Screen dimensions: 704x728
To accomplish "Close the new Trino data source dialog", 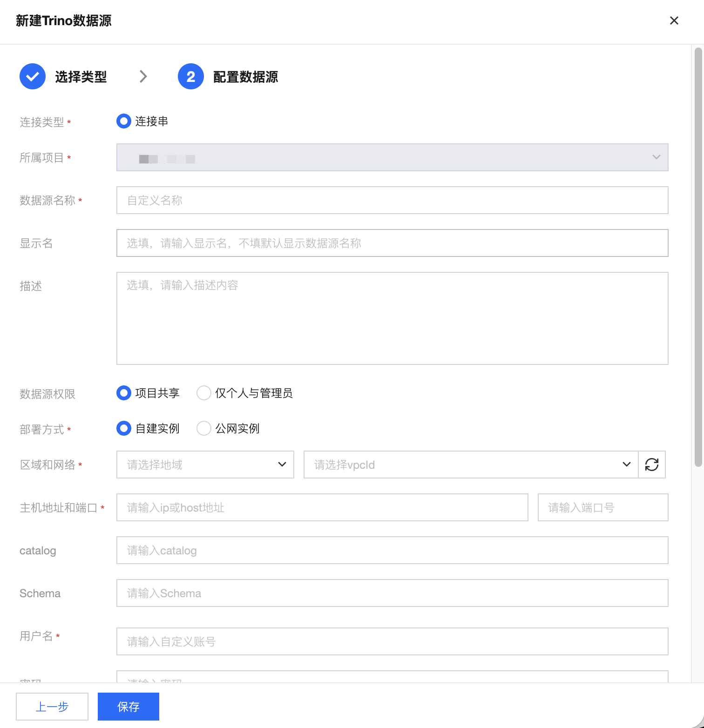I will (x=674, y=20).
